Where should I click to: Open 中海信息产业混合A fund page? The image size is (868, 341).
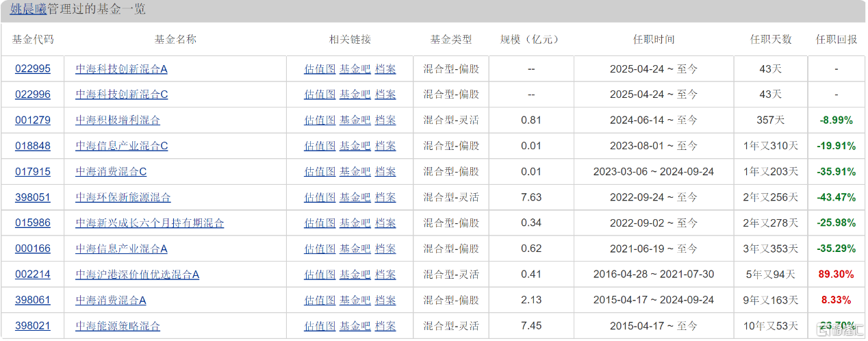pos(122,249)
